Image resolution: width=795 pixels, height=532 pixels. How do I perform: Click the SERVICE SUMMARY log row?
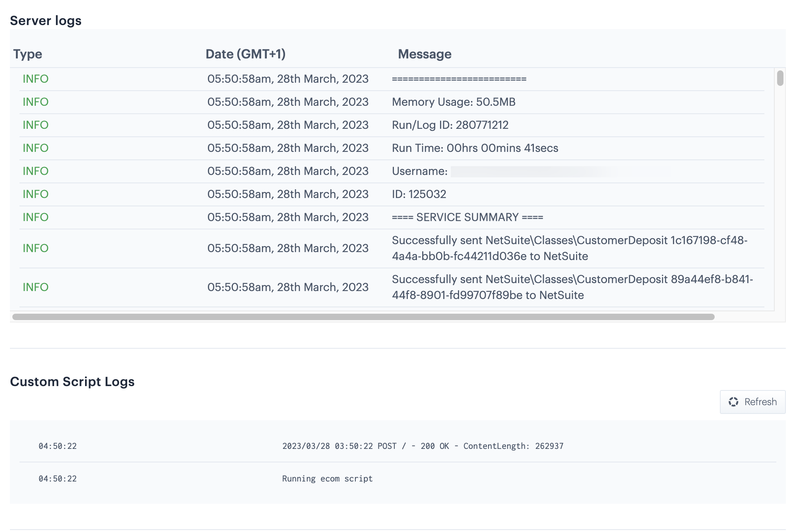(x=467, y=217)
